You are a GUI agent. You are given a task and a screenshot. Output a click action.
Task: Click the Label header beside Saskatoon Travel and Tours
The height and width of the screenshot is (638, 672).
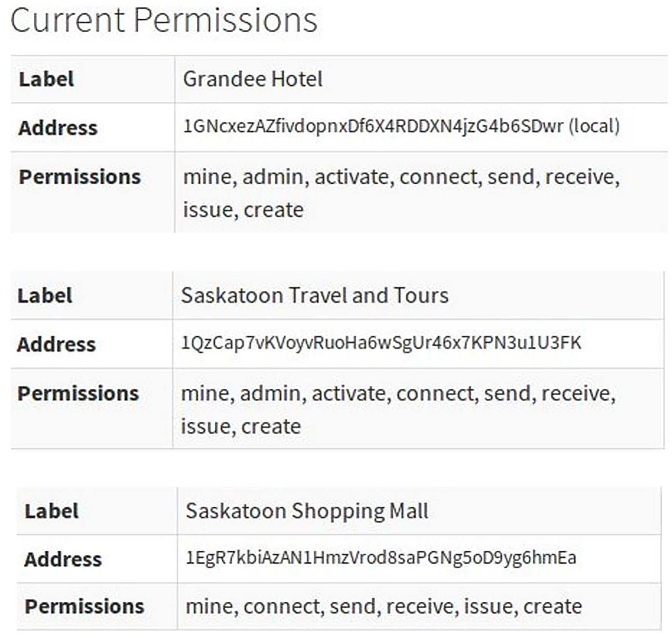tap(45, 296)
